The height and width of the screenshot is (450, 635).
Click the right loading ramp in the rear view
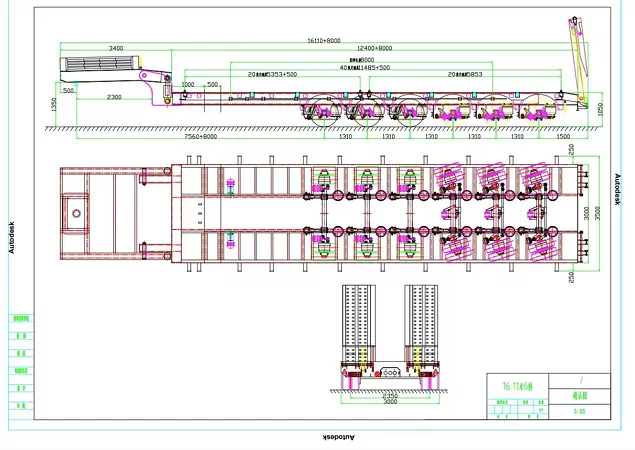pyautogui.click(x=421, y=323)
